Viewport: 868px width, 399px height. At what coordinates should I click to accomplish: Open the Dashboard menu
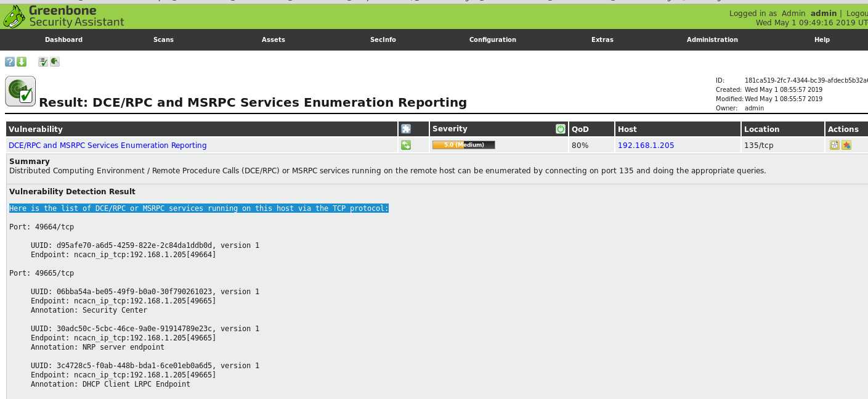(x=63, y=39)
